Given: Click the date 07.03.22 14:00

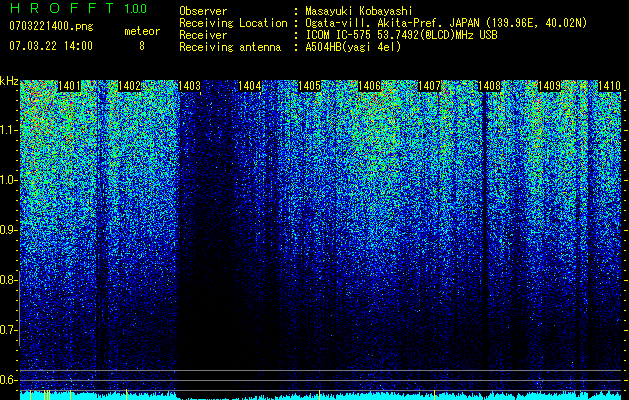Looking at the screenshot, I should pyautogui.click(x=51, y=46).
